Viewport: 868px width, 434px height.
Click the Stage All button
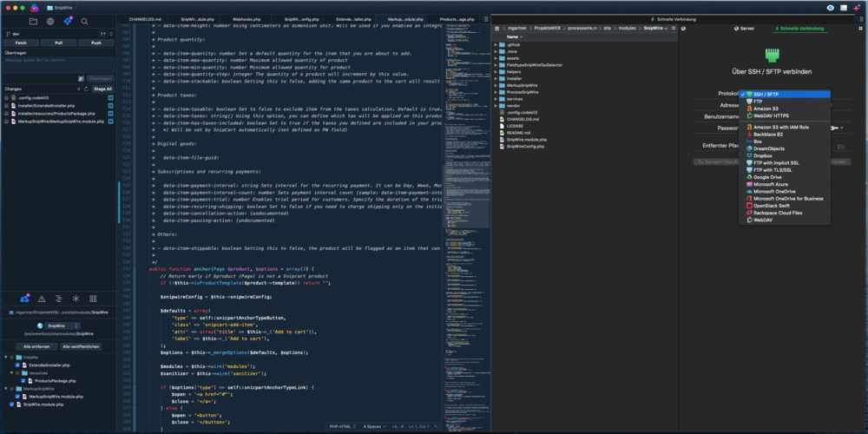(102, 89)
